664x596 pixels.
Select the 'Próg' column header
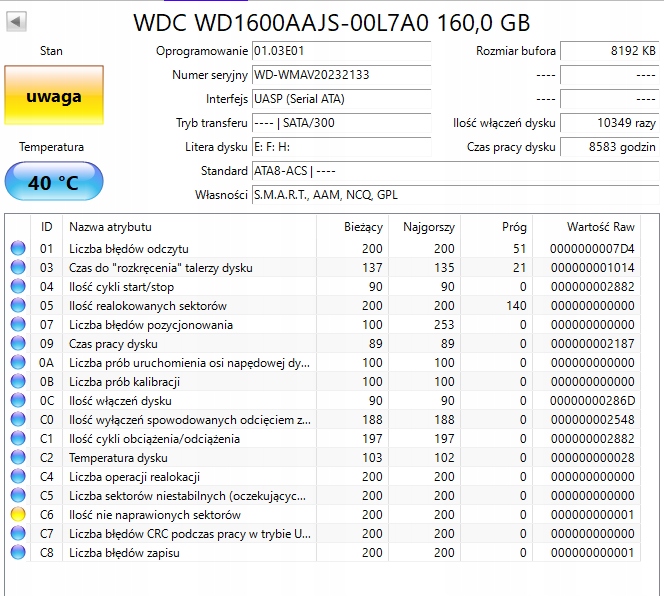(x=514, y=227)
